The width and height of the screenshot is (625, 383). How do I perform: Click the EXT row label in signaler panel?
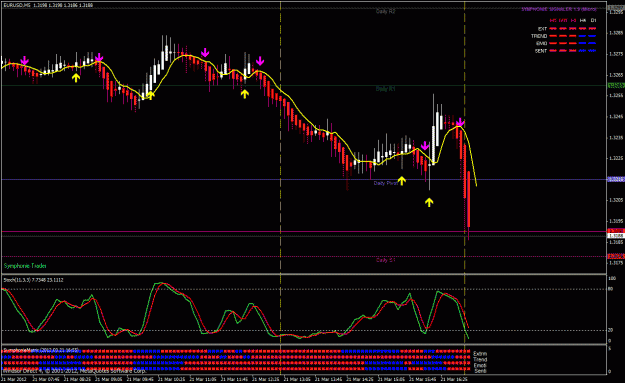[x=542, y=29]
